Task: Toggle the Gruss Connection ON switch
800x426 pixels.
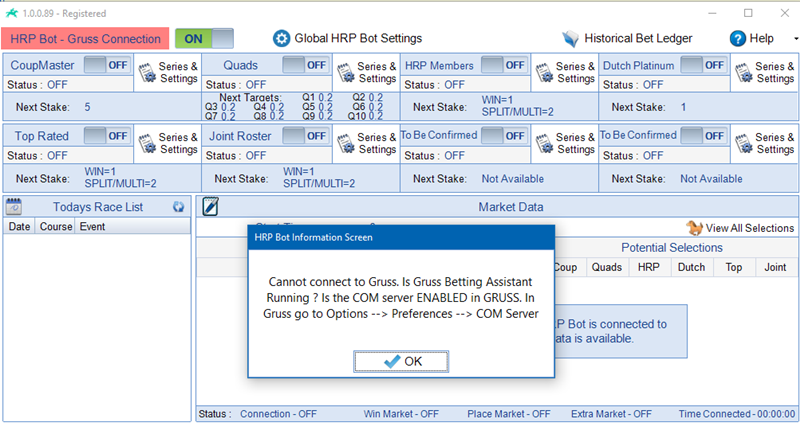Action: (x=204, y=39)
